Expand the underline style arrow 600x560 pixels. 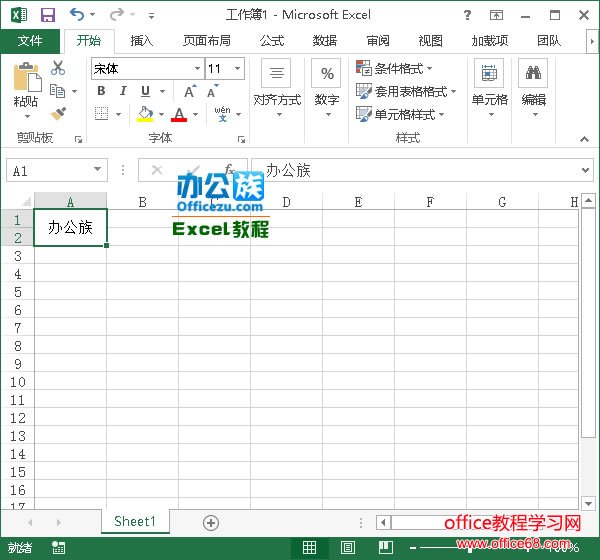(163, 91)
